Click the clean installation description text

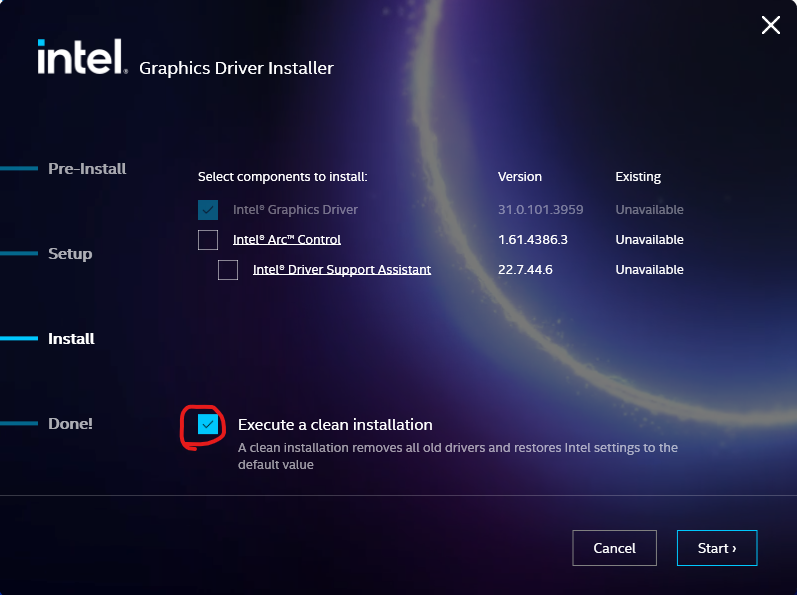[x=457, y=456]
